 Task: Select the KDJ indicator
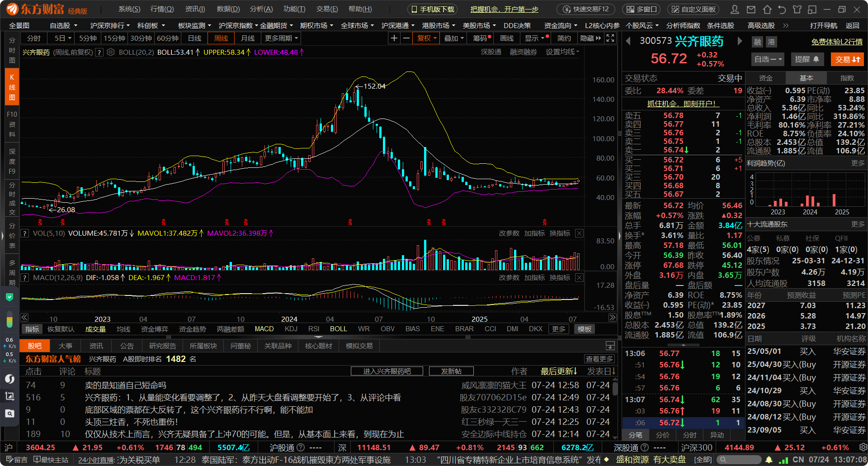click(x=291, y=329)
